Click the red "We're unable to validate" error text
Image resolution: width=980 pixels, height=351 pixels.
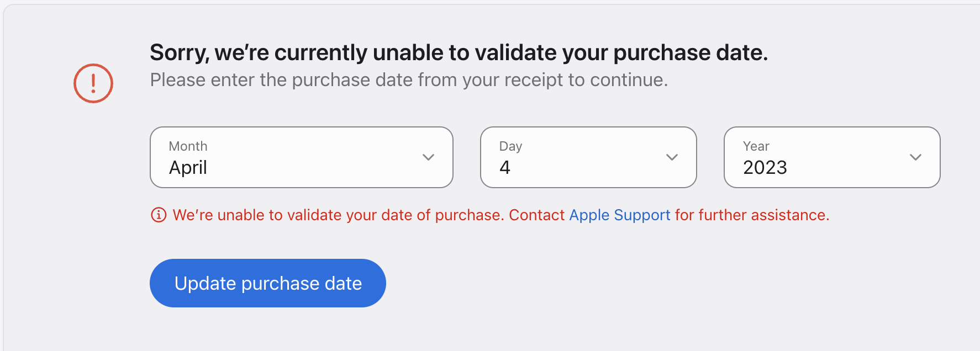tap(338, 215)
